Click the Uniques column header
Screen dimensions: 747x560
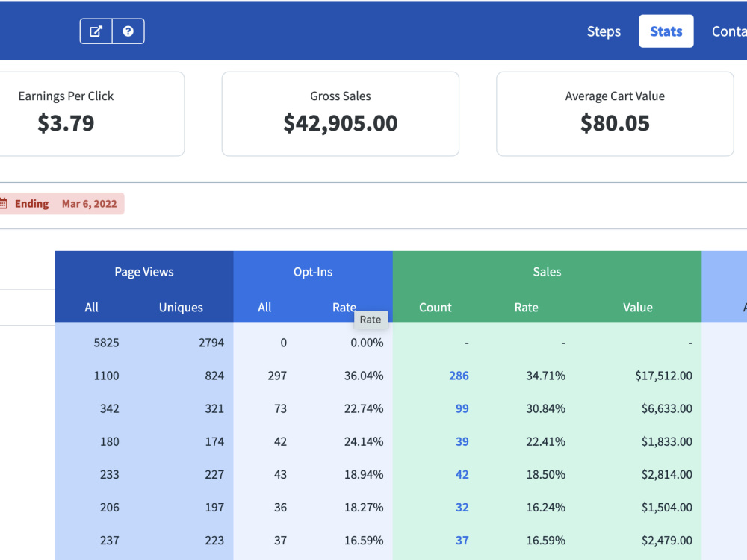181,307
